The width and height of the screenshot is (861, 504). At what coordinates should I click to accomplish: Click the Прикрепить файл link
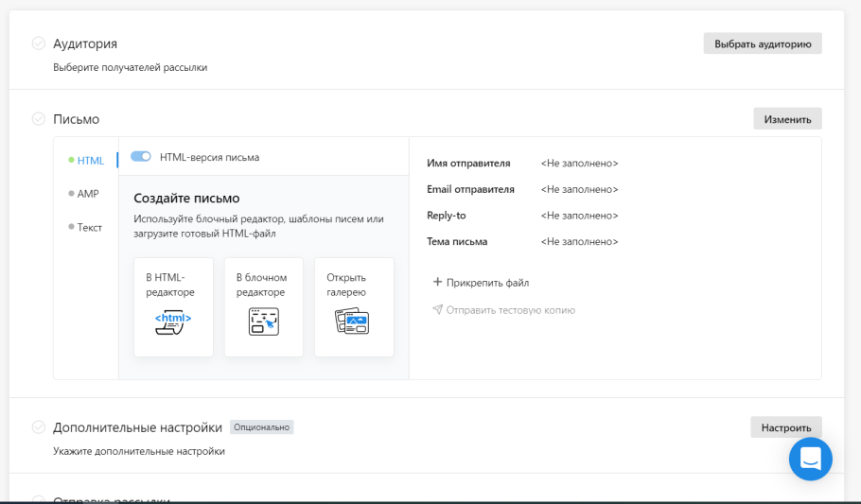487,283
